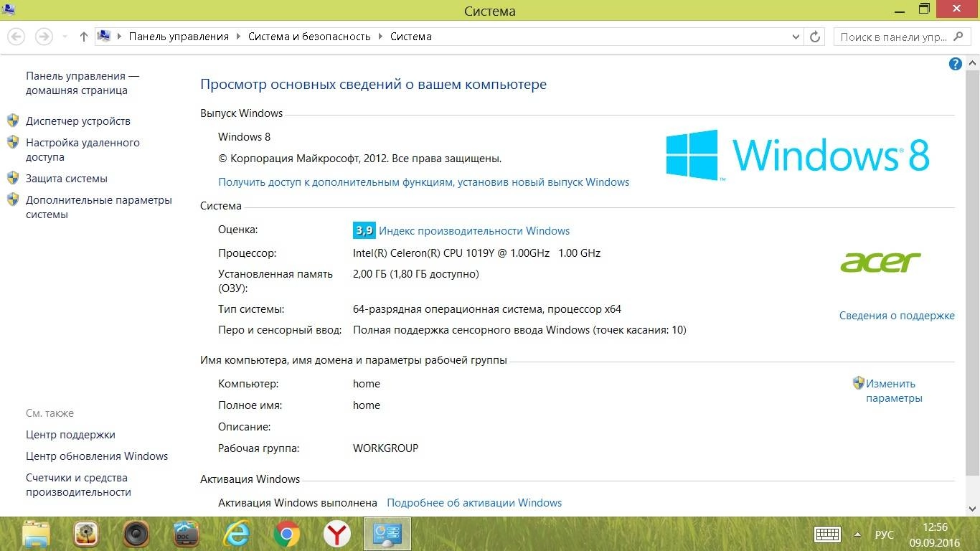The width and height of the screenshot is (980, 551).
Task: Expand arrow after 'Панель управления' breadcrumb
Action: tap(239, 37)
